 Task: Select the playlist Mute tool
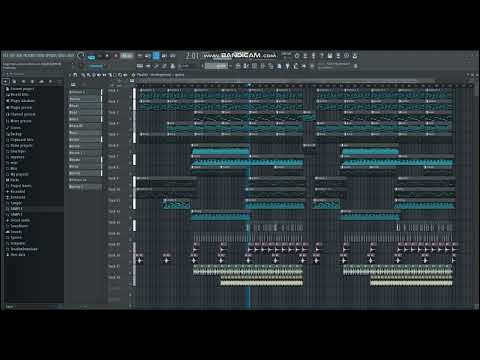99,75
